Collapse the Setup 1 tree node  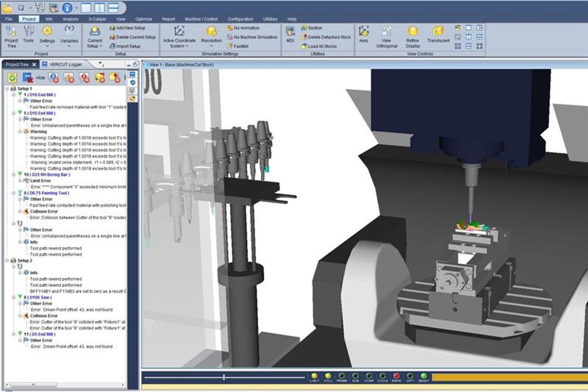click(x=7, y=89)
